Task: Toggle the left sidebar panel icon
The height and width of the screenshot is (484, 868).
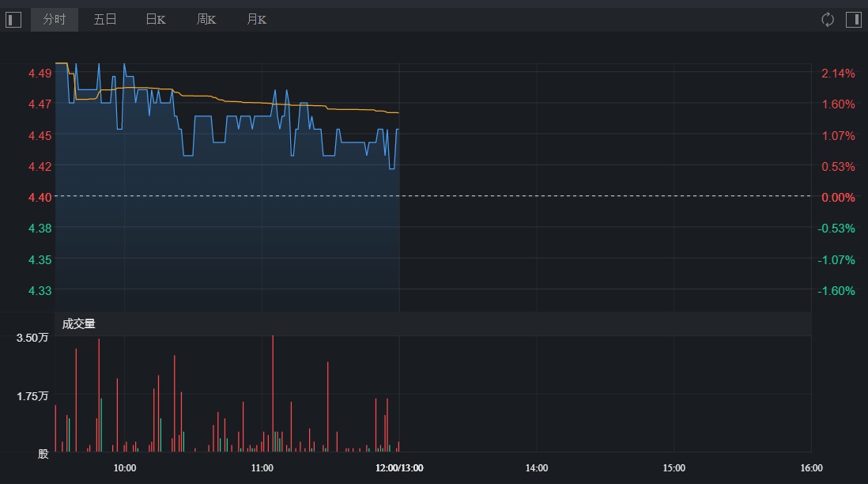Action: point(13,20)
